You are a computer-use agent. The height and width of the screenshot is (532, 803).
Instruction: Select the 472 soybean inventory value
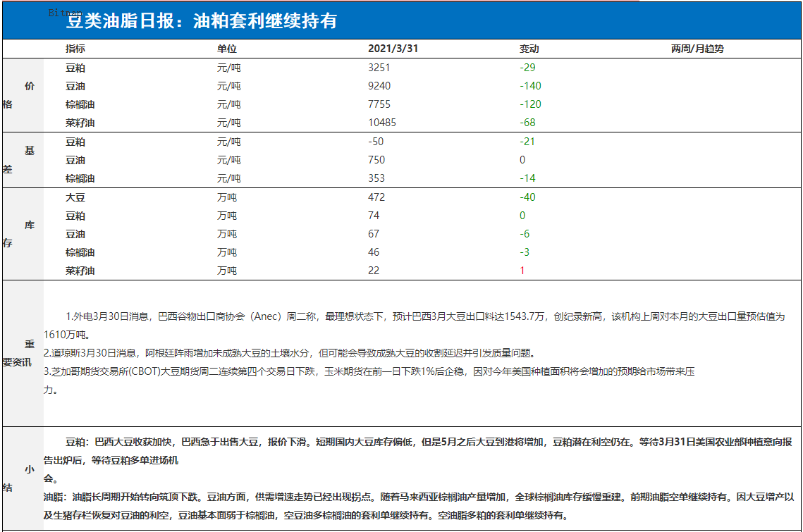376,197
